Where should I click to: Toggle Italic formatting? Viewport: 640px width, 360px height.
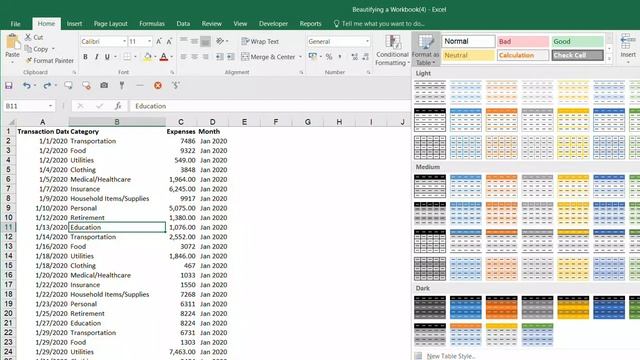pyautogui.click(x=96, y=57)
